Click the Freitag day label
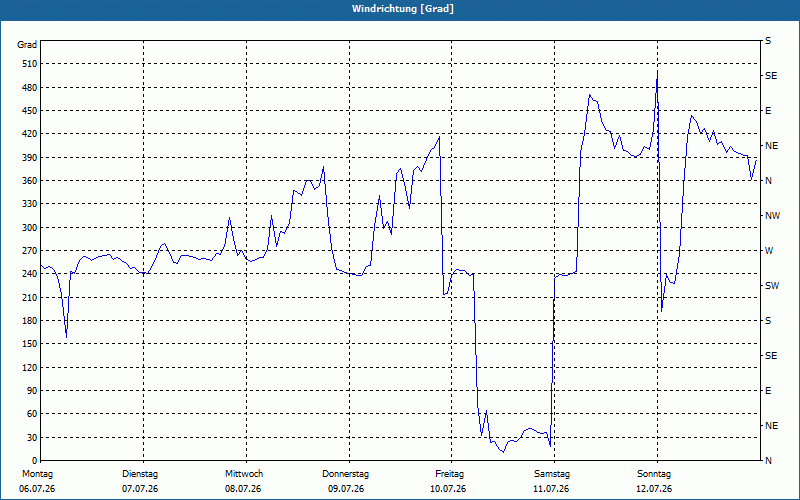800x500 pixels. click(449, 474)
